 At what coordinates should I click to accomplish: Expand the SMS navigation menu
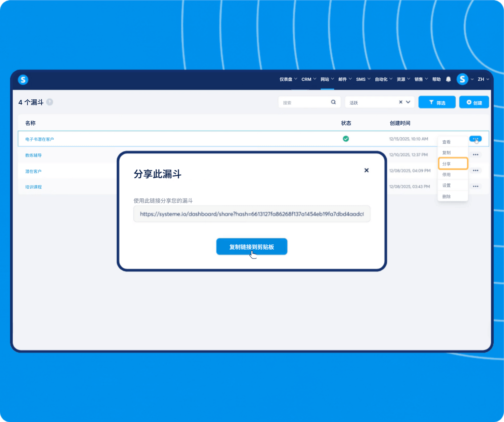pos(363,79)
